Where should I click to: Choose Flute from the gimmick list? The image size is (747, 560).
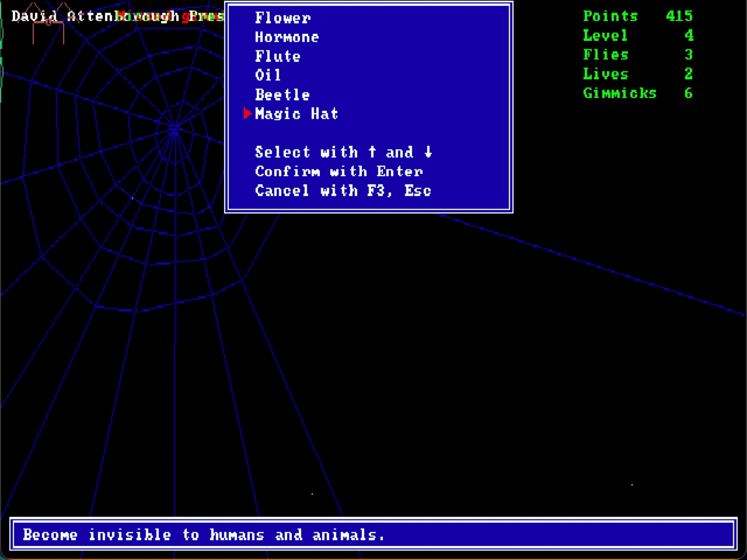[x=278, y=56]
